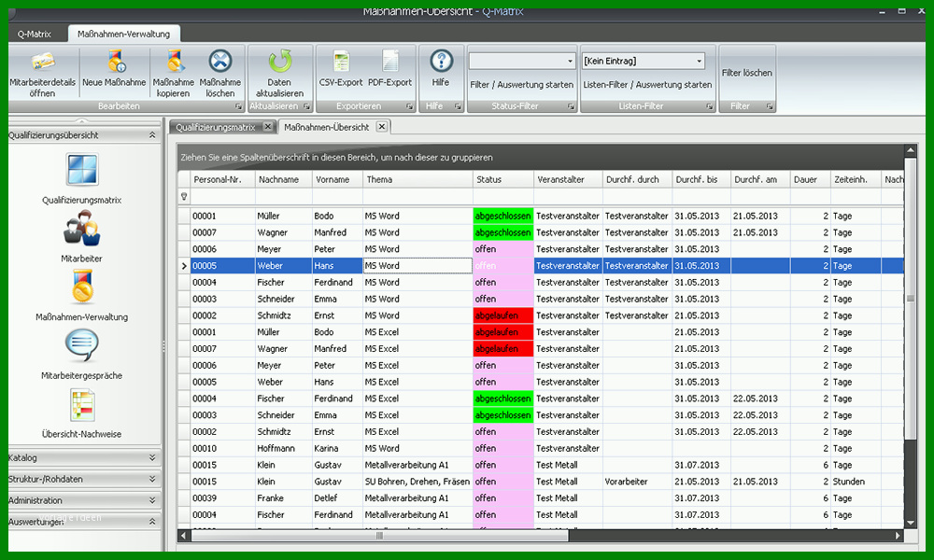
Task: Select Hoffmann Karina row
Action: [x=541, y=449]
